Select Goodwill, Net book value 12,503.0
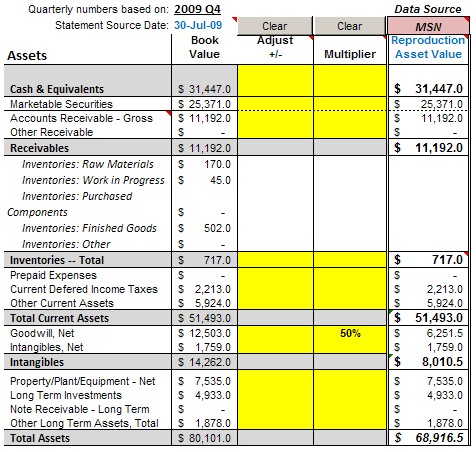The height and width of the screenshot is (452, 476). pos(204,333)
